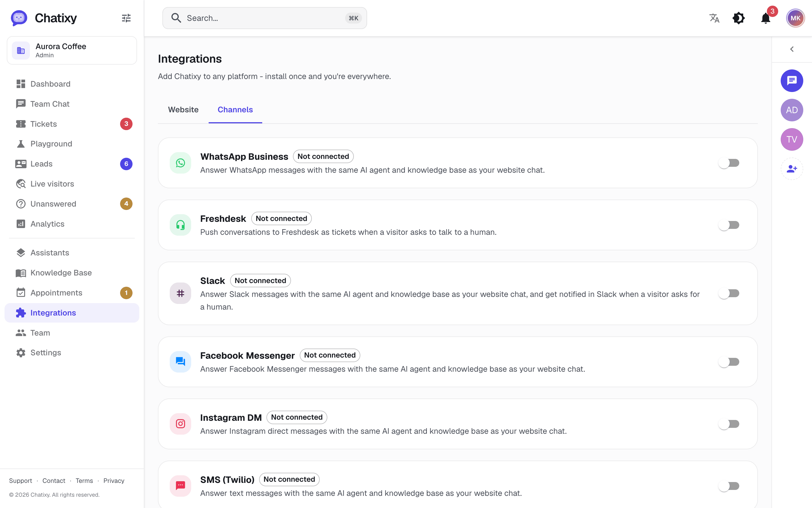Enable the SMS (Twilio) toggle
Viewport: 812px width, 508px height.
click(729, 486)
